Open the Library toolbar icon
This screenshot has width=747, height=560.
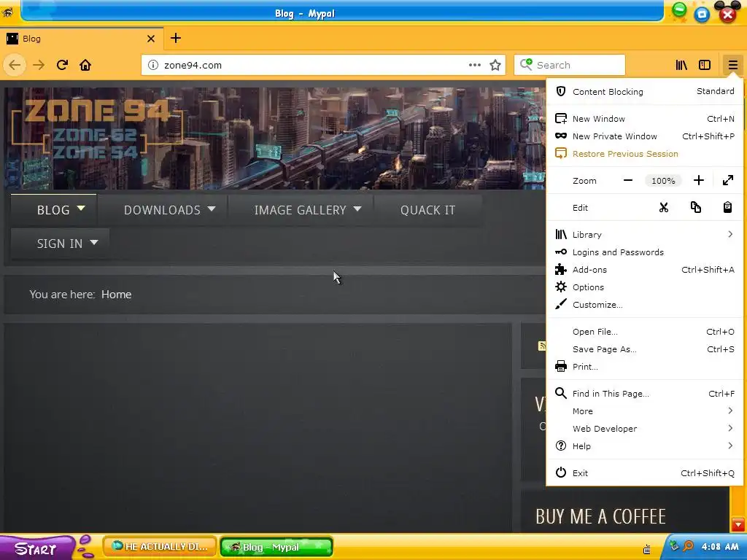pyautogui.click(x=682, y=65)
